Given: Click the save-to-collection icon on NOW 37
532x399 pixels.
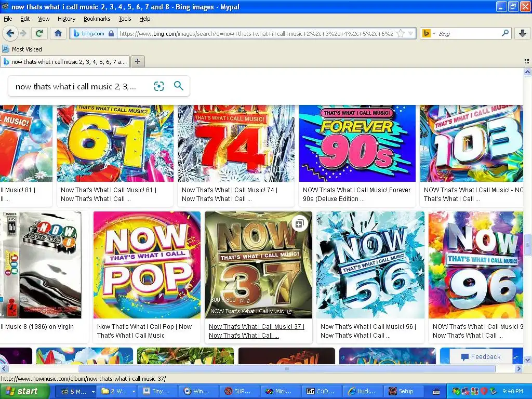Looking at the screenshot, I should point(299,224).
